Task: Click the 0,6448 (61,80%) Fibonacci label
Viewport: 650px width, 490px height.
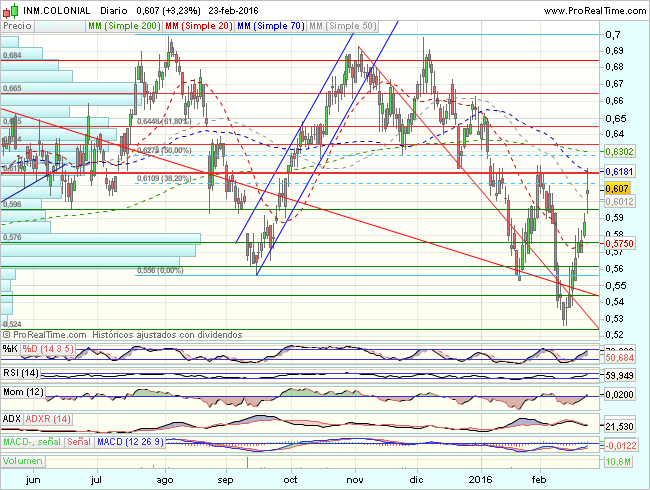Action: click(x=164, y=121)
